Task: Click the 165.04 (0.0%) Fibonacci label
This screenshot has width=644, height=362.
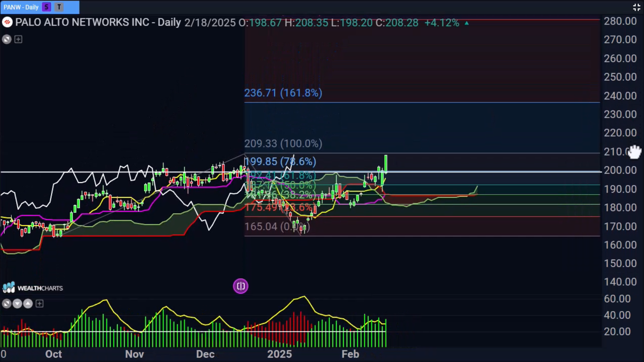Action: pos(277,227)
